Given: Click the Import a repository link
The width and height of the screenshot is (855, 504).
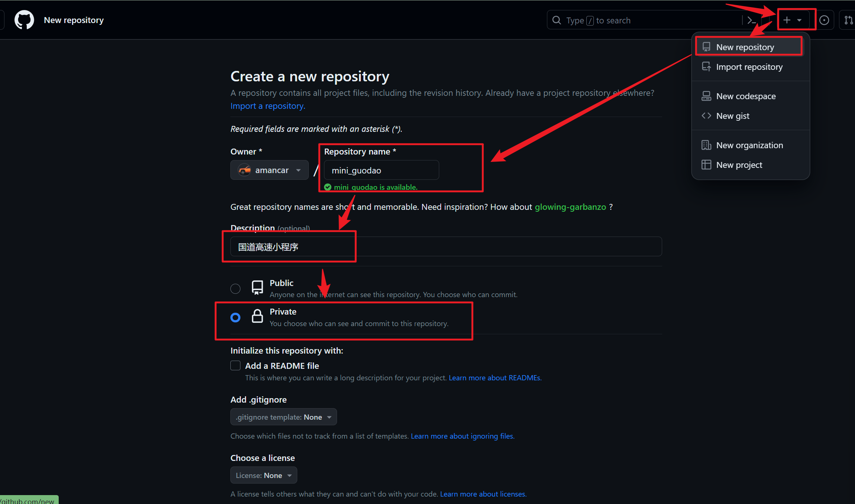Looking at the screenshot, I should coord(268,106).
